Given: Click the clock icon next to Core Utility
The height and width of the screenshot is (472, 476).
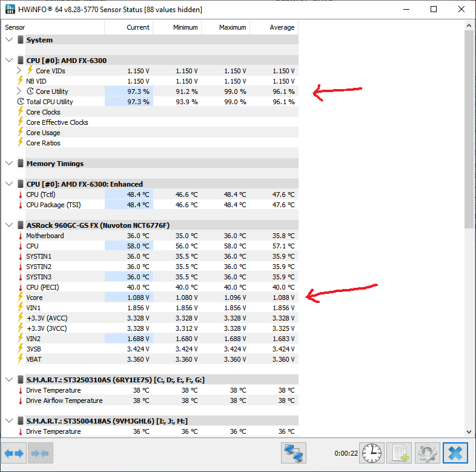Looking at the screenshot, I should [30, 91].
